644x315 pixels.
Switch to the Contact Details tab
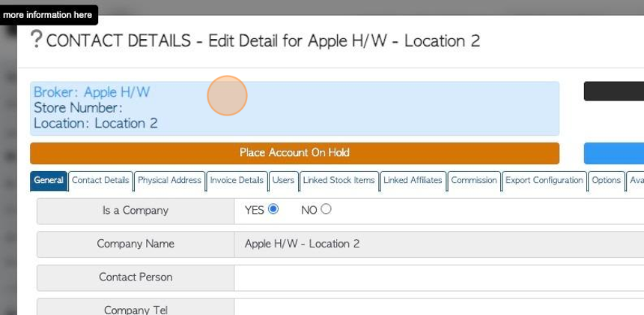(100, 181)
